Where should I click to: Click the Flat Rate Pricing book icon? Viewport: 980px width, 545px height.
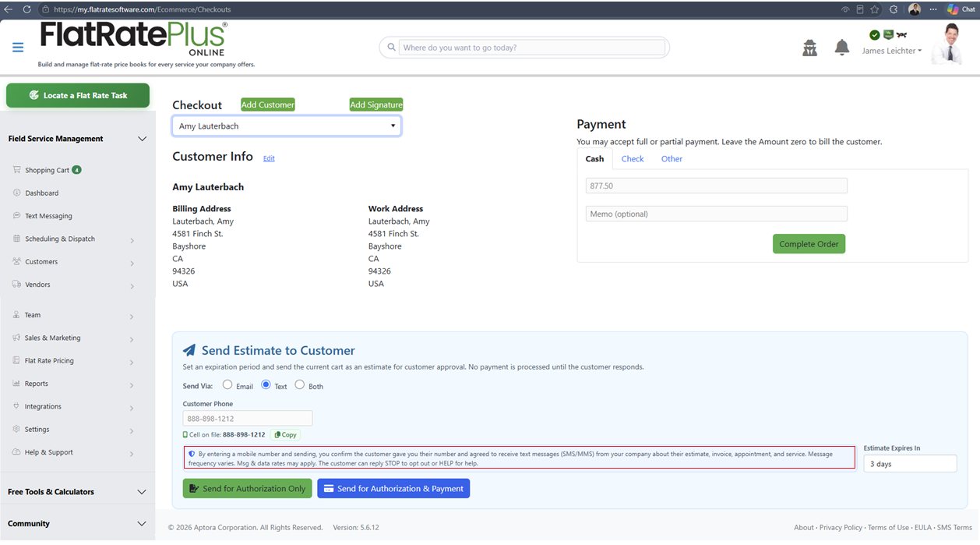[x=17, y=360]
